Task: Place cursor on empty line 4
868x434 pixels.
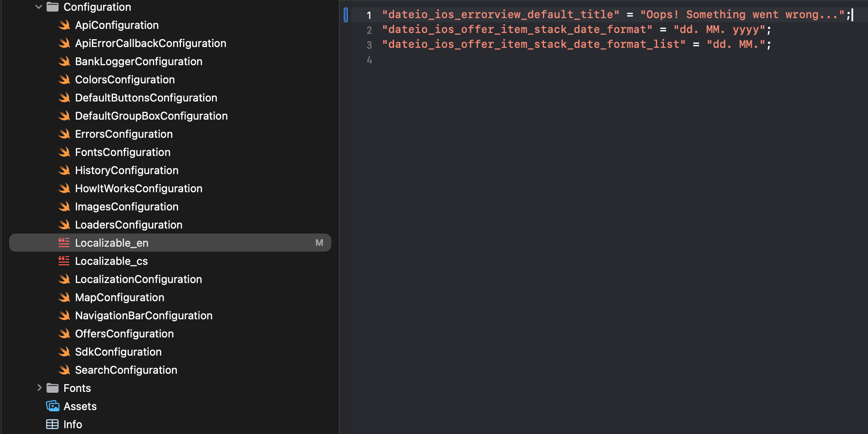Action: click(x=495, y=60)
